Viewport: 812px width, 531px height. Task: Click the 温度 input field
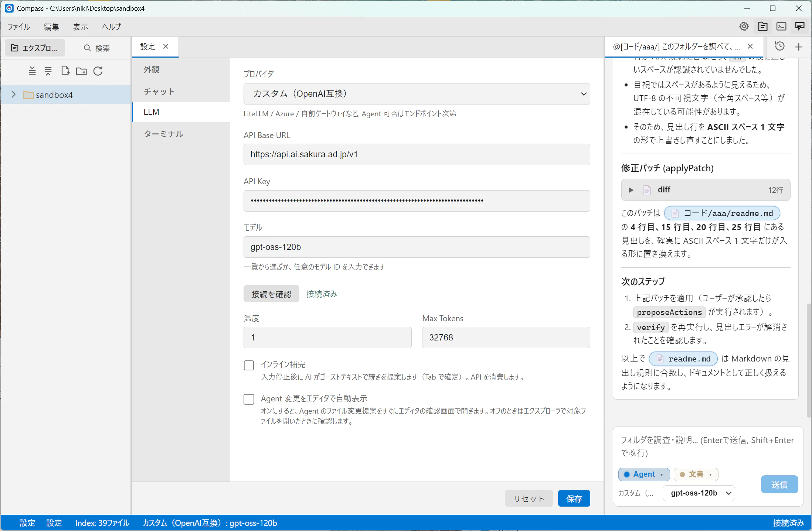point(327,338)
